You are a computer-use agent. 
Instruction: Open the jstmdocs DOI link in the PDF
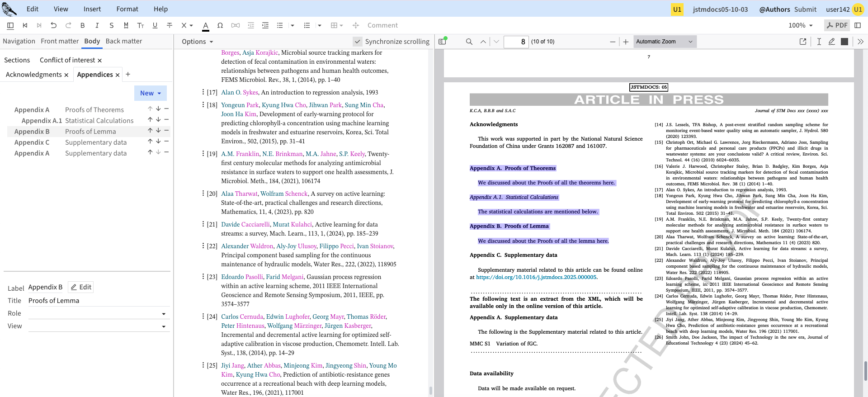click(536, 277)
